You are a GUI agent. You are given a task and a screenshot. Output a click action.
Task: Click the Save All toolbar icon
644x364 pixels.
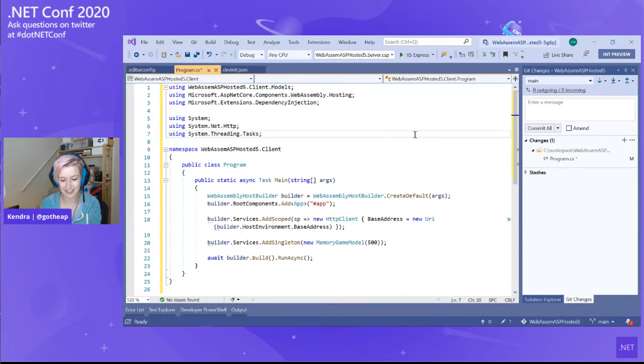197,55
